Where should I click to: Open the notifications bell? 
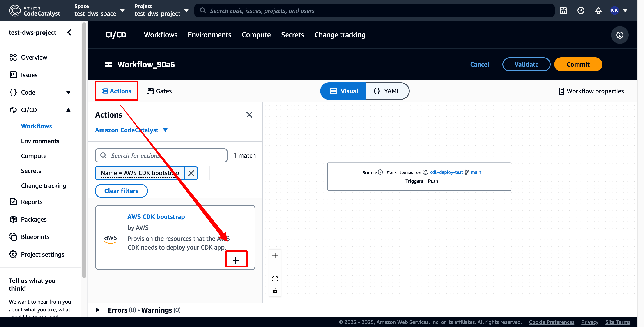point(598,11)
